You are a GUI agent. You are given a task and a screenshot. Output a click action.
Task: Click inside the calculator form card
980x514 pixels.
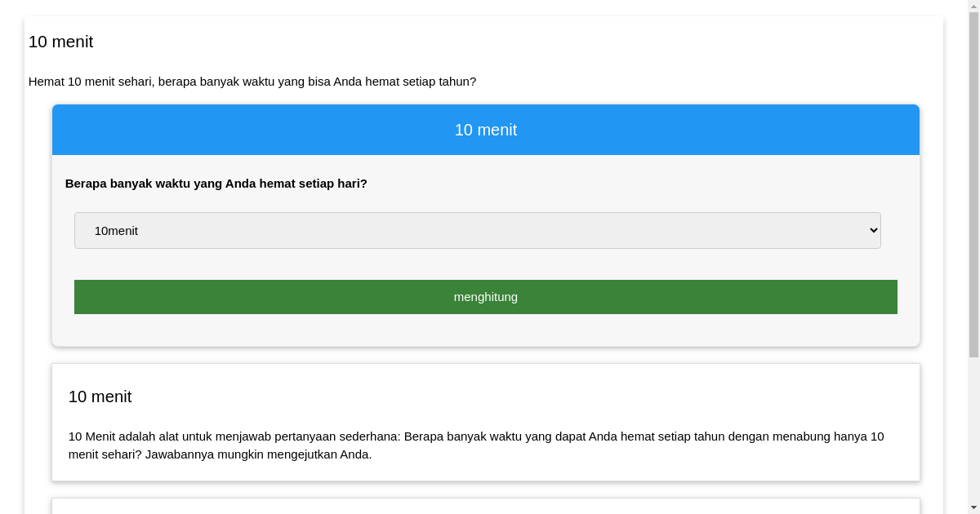coord(486,261)
